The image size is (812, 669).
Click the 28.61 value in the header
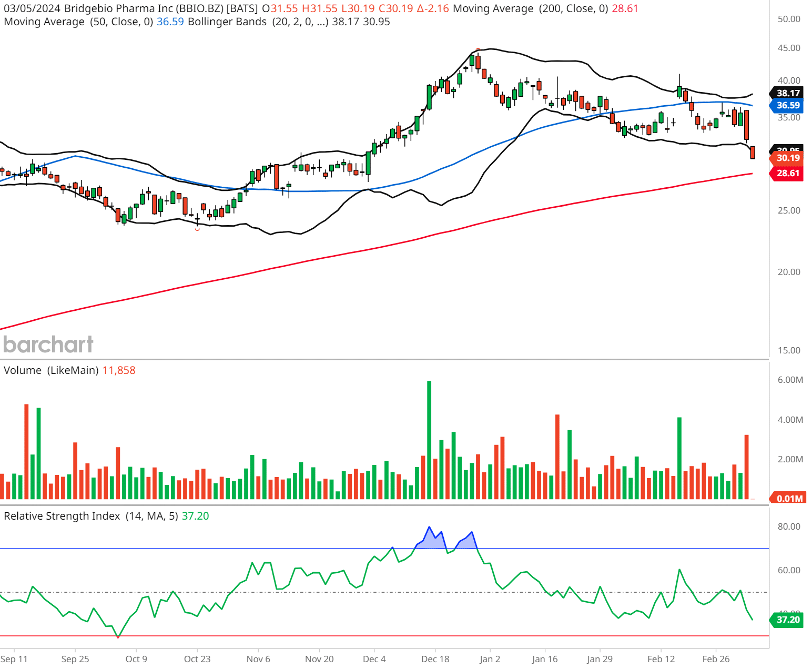[x=625, y=8]
